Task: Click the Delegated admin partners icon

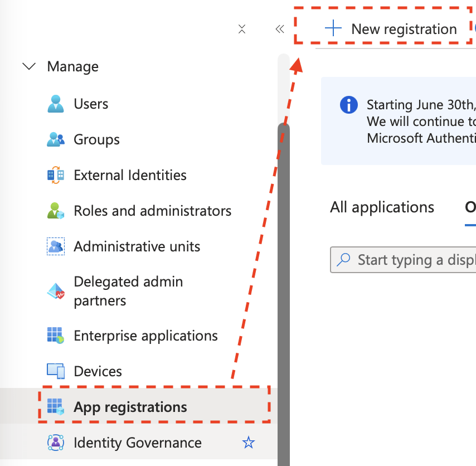Action: pyautogui.click(x=56, y=291)
